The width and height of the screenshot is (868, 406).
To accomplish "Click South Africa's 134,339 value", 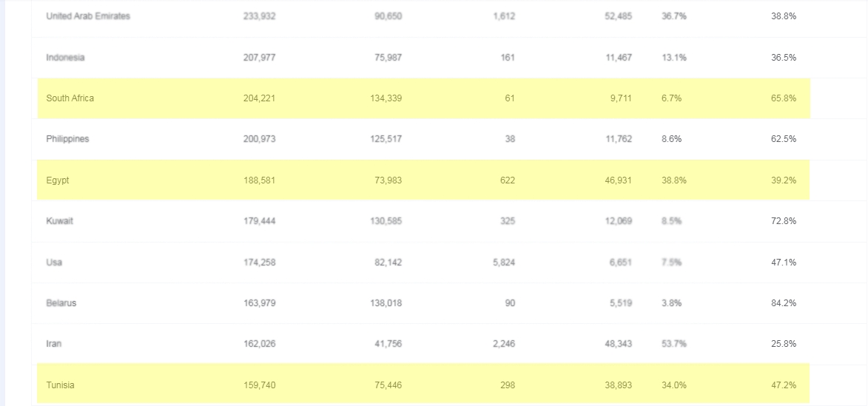I will [386, 98].
